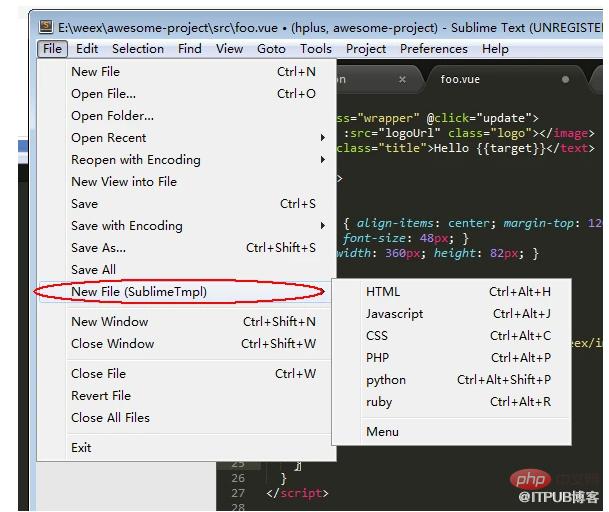Select Open File... menu entry
This screenshot has height=512, width=609.
coord(187,94)
